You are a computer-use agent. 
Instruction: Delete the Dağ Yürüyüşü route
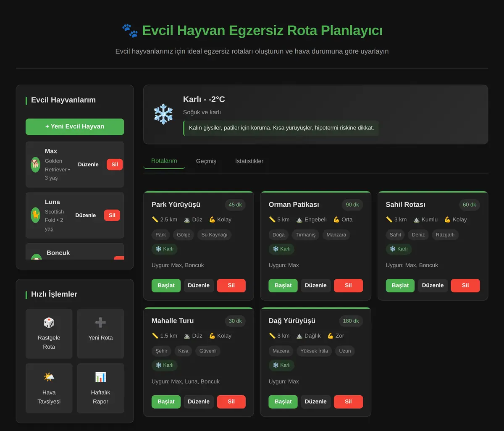click(349, 402)
